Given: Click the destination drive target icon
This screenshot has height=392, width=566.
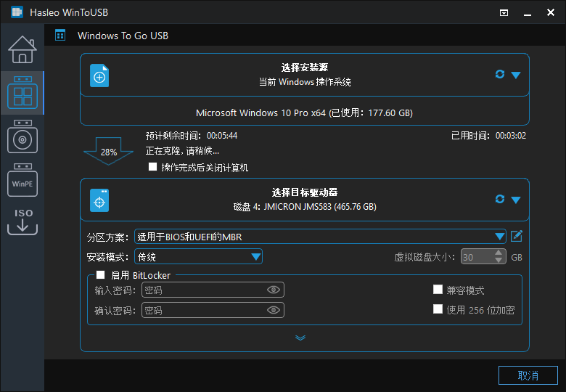Looking at the screenshot, I should tap(99, 200).
